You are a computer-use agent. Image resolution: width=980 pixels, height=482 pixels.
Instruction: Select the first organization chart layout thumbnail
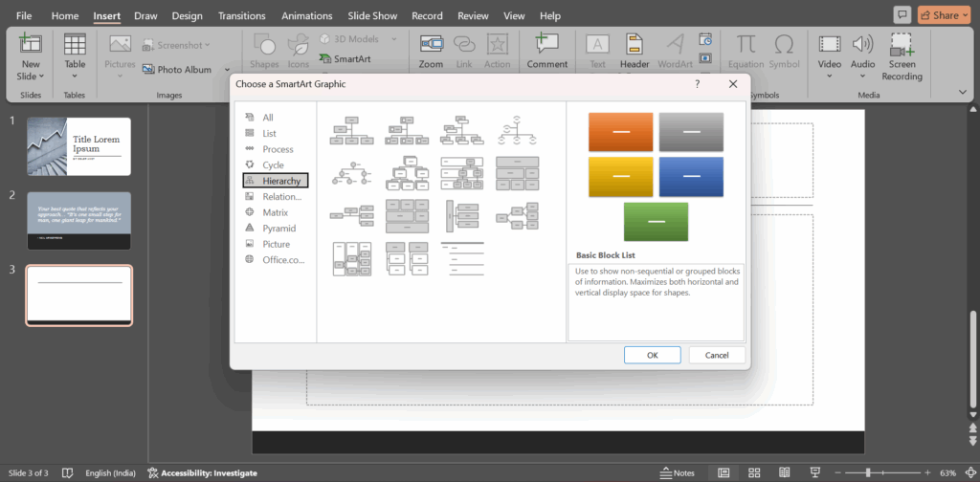[350, 130]
